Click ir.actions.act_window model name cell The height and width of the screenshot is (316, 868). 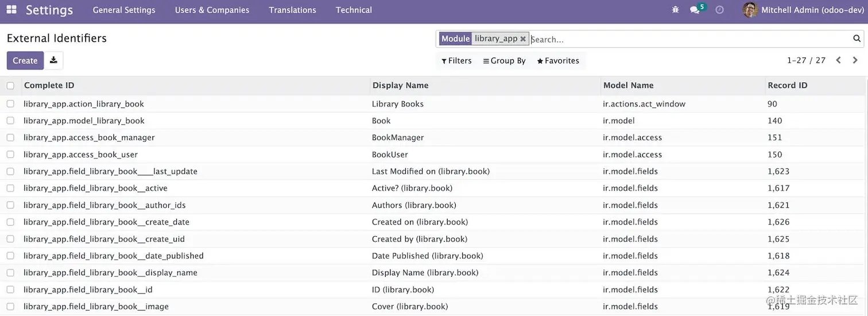pyautogui.click(x=644, y=104)
